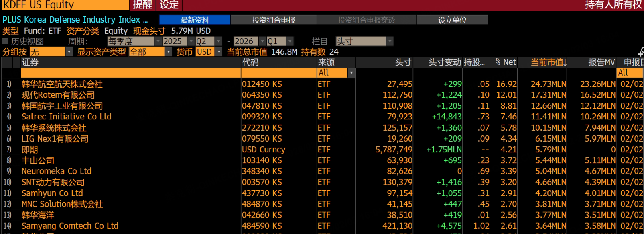The height and width of the screenshot is (234, 644).
Task: Expand the end year 2026 dropdown
Action: (262, 41)
